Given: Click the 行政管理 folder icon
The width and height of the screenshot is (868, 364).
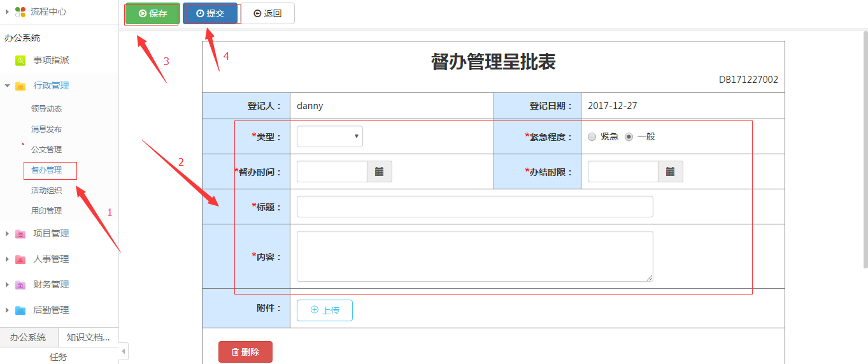Looking at the screenshot, I should click(20, 86).
